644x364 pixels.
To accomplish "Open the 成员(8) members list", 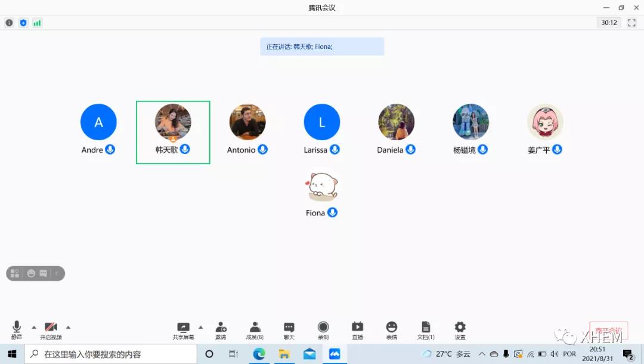I will click(x=255, y=330).
